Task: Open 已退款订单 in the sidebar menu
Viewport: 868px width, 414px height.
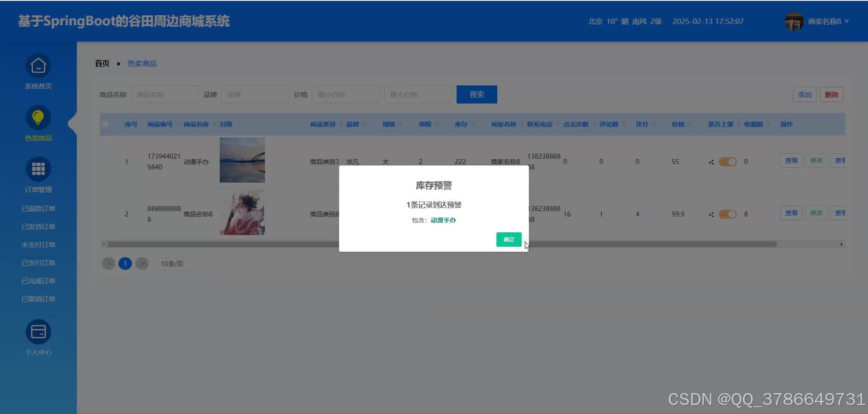Action: [38, 208]
